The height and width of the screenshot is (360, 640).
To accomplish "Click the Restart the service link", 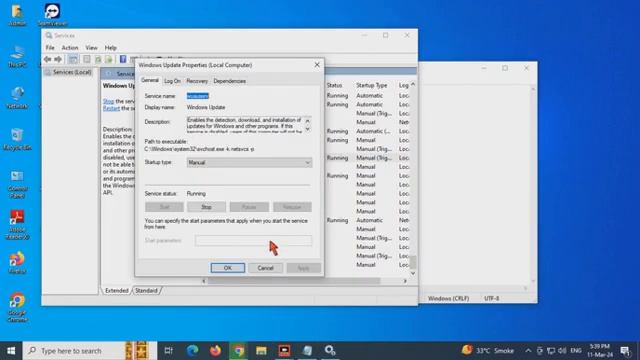I will (111, 109).
